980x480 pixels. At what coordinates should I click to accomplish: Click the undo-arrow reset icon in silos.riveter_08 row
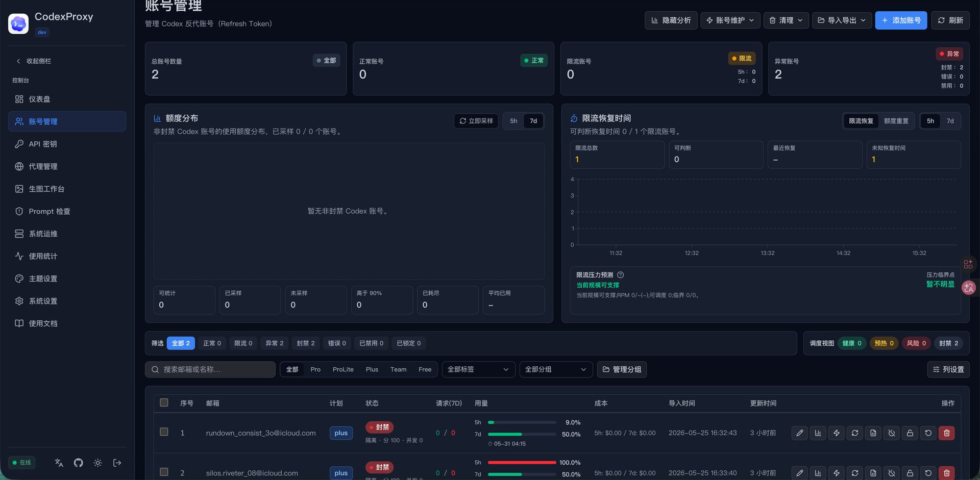pyautogui.click(x=928, y=473)
